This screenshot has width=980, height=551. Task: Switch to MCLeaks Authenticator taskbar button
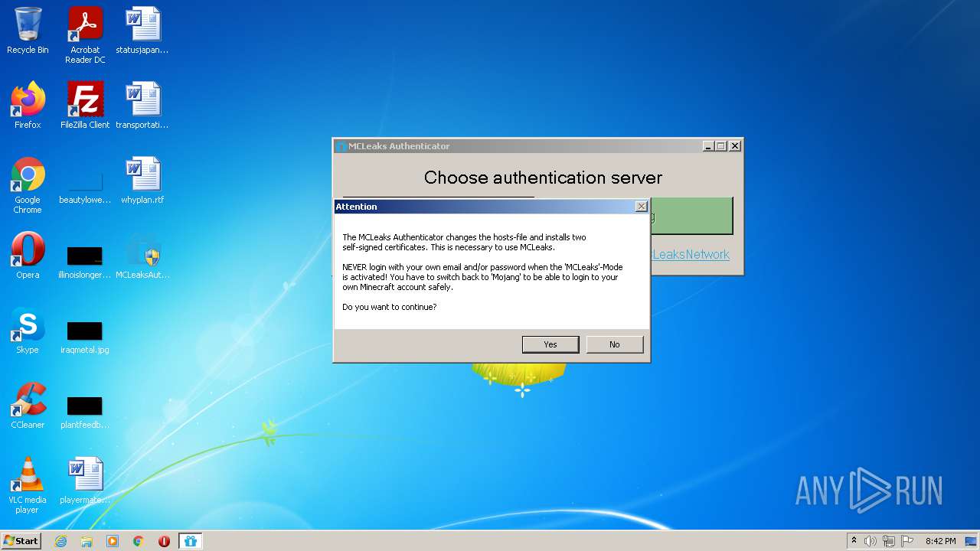click(190, 541)
